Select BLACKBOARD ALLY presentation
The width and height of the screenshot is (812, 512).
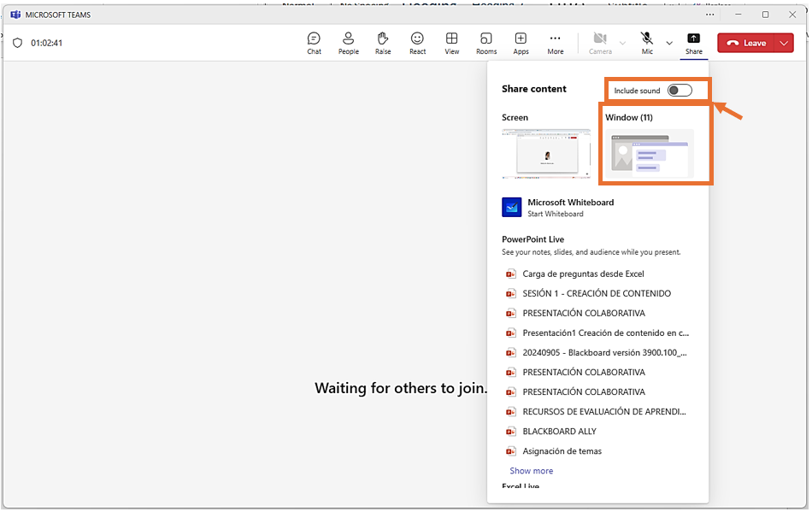[559, 432]
